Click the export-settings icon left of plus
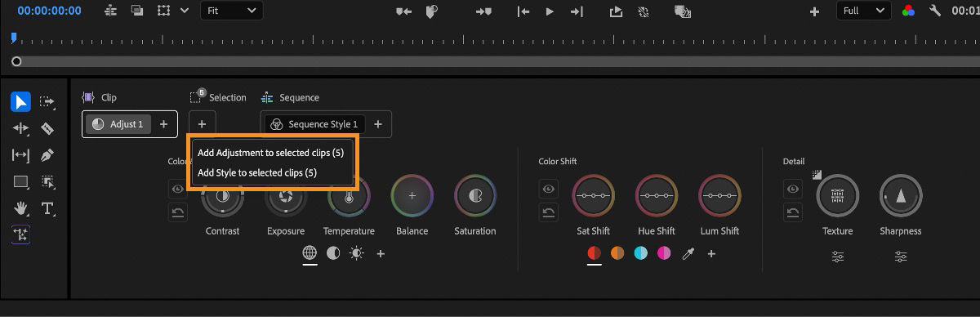This screenshot has width=980, height=317. click(682, 11)
